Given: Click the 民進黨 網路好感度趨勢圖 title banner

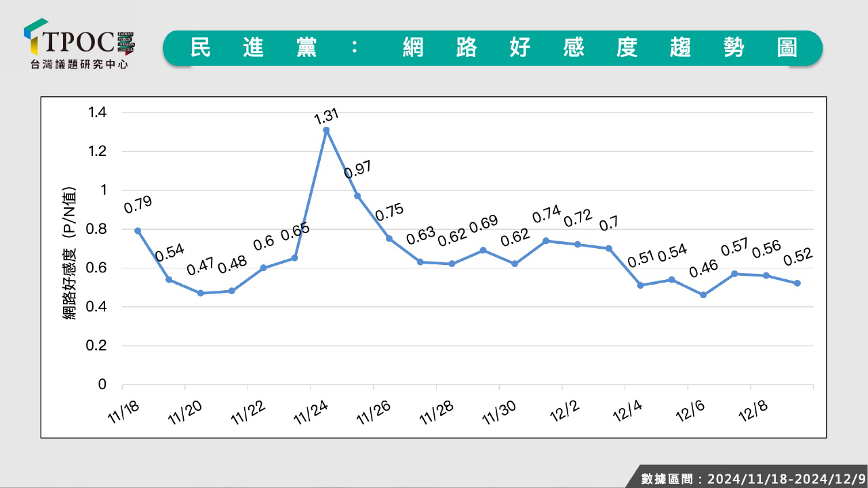Looking at the screenshot, I should [492, 47].
